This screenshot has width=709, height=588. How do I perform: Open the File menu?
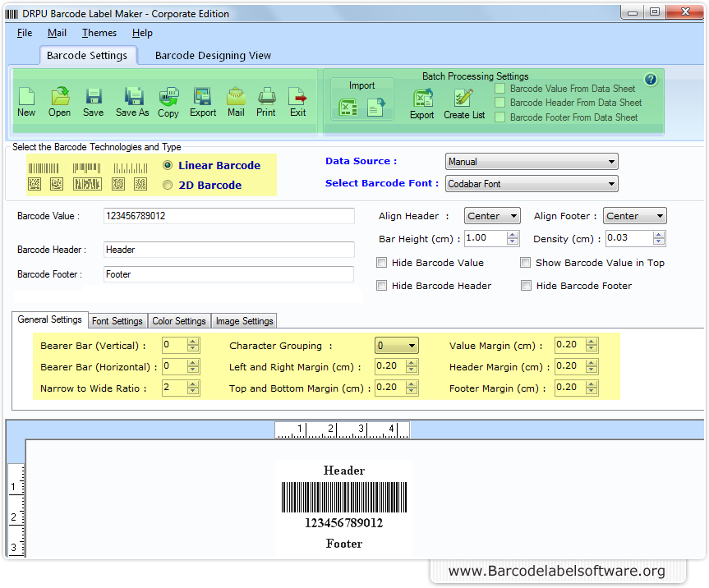pyautogui.click(x=25, y=33)
